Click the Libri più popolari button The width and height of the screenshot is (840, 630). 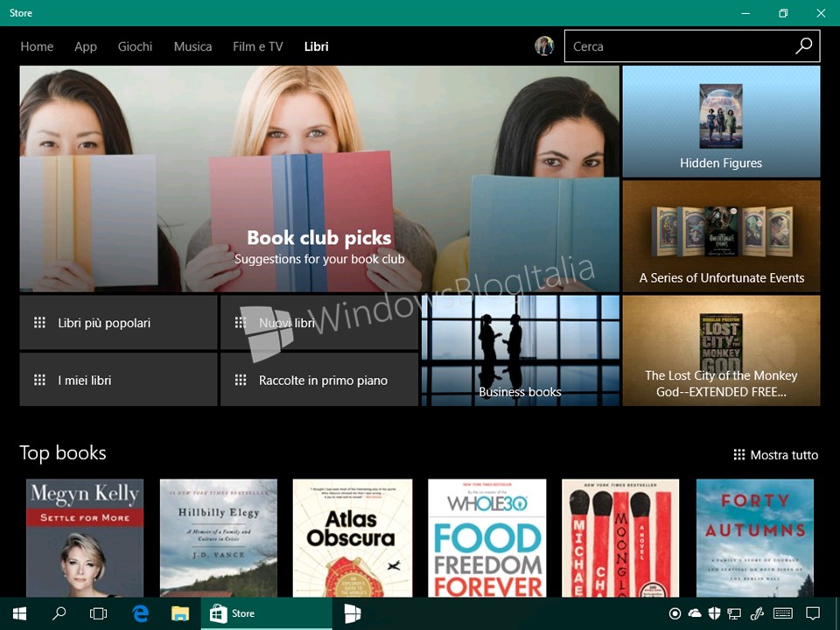click(118, 323)
